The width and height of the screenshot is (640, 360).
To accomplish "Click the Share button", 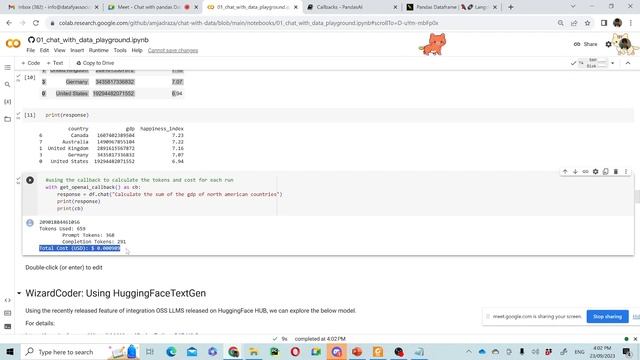I will [x=585, y=44].
